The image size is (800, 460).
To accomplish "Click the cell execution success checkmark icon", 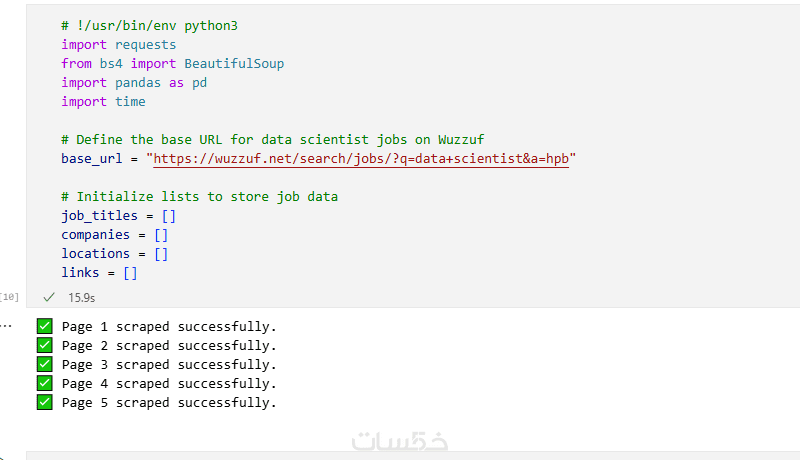I will click(x=48, y=297).
